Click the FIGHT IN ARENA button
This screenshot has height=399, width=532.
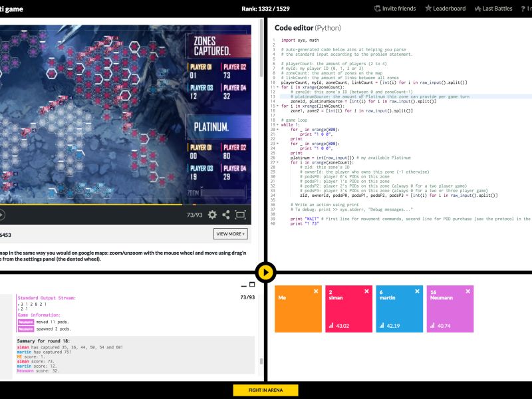pyautogui.click(x=265, y=390)
